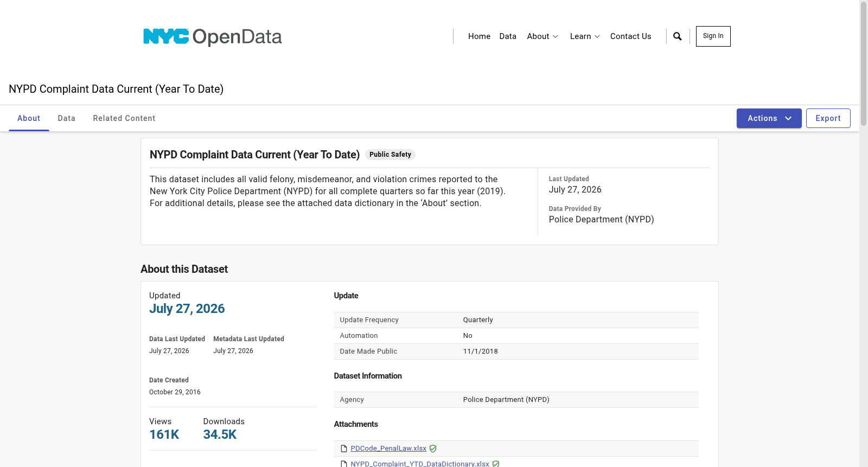The height and width of the screenshot is (467, 868).
Task: Open Data in the top navigation
Action: coord(508,36)
